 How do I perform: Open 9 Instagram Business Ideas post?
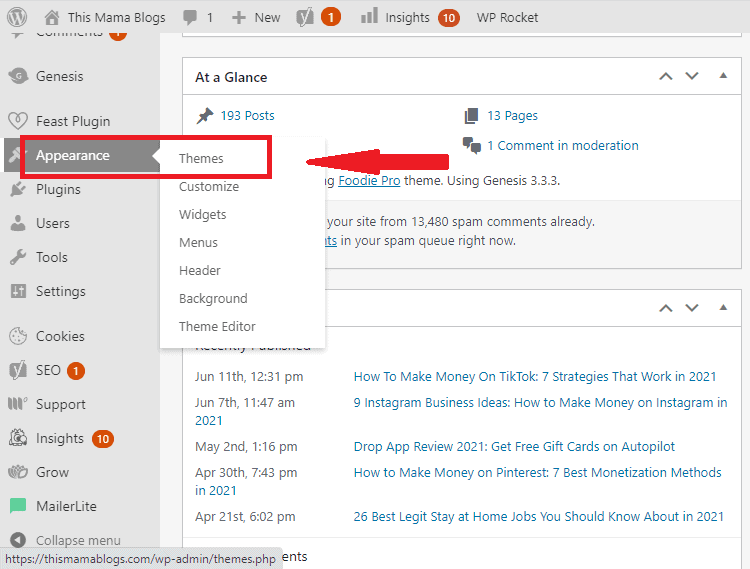(x=540, y=403)
